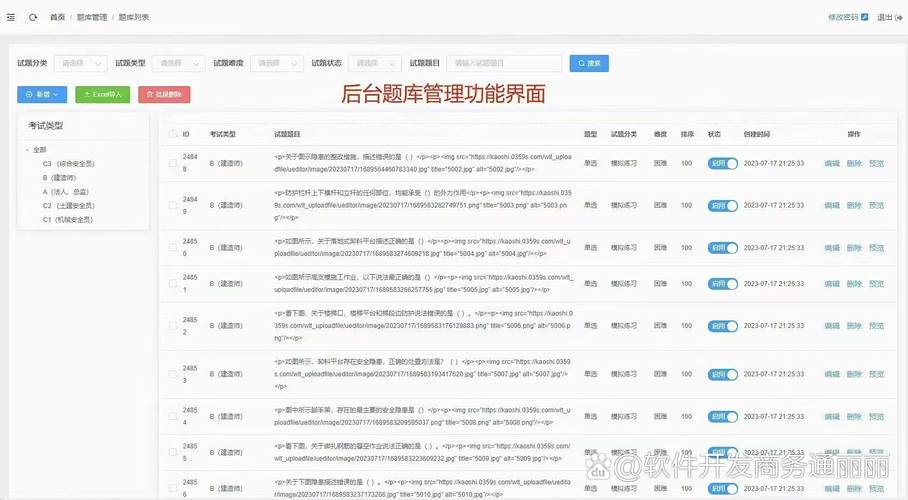Toggle the 启用 switch for row 24852
The image size is (908, 500).
click(722, 326)
